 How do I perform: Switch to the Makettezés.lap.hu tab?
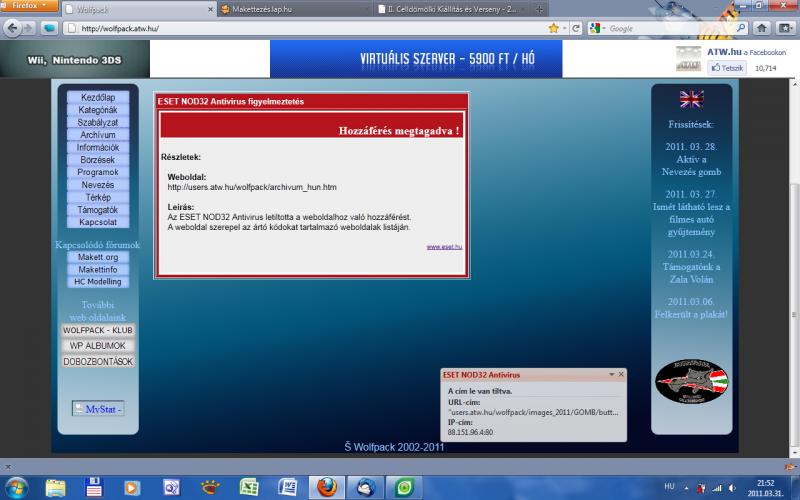[x=290, y=8]
